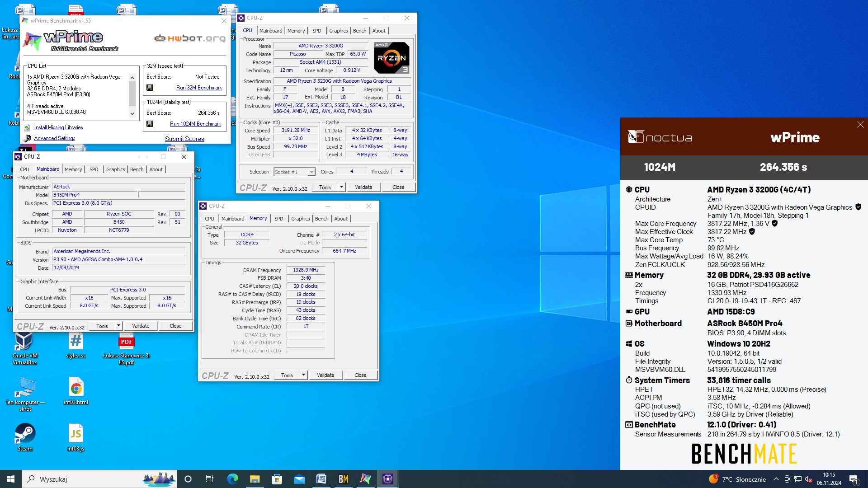Open Mail app from taskbar

(x=299, y=479)
